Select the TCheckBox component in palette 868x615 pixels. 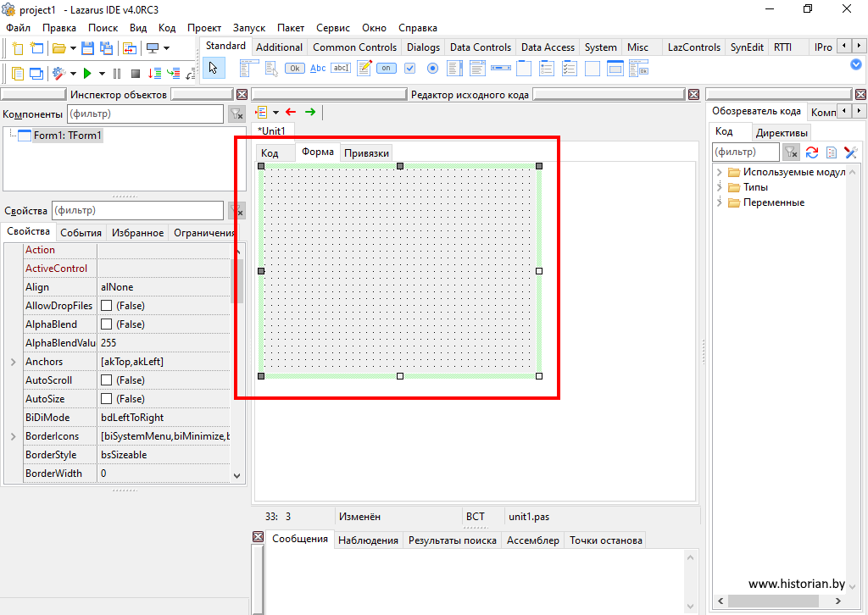point(410,69)
